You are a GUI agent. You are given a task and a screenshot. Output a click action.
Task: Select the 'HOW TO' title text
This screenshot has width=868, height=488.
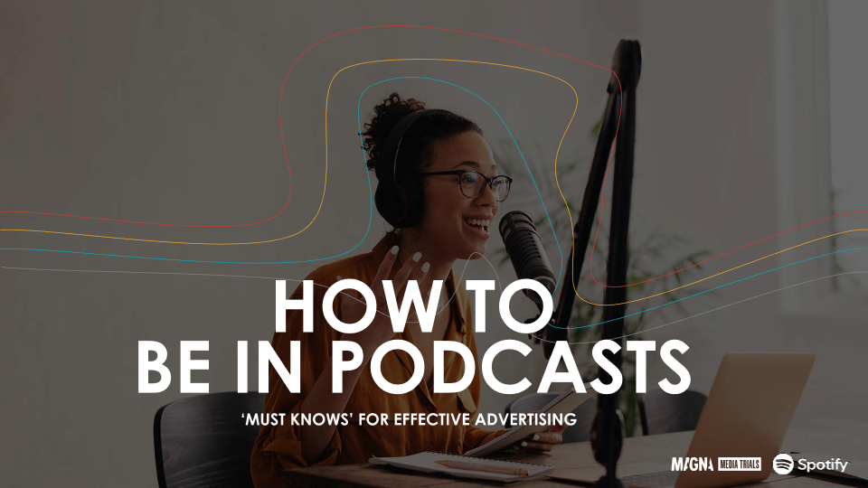(x=412, y=307)
